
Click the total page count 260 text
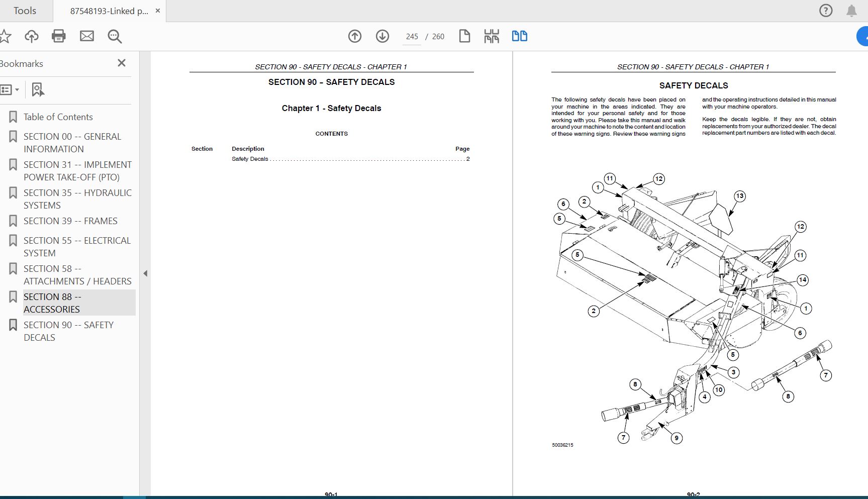coord(438,37)
